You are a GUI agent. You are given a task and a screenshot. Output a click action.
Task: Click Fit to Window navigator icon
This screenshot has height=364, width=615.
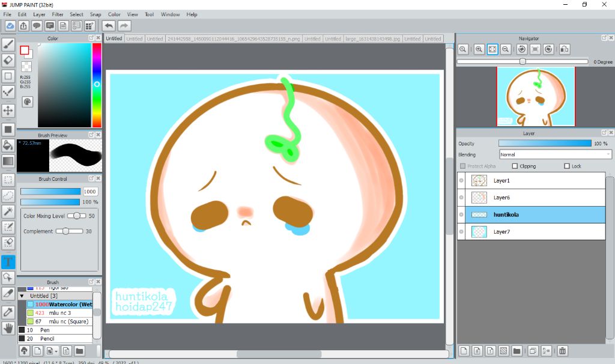492,49
